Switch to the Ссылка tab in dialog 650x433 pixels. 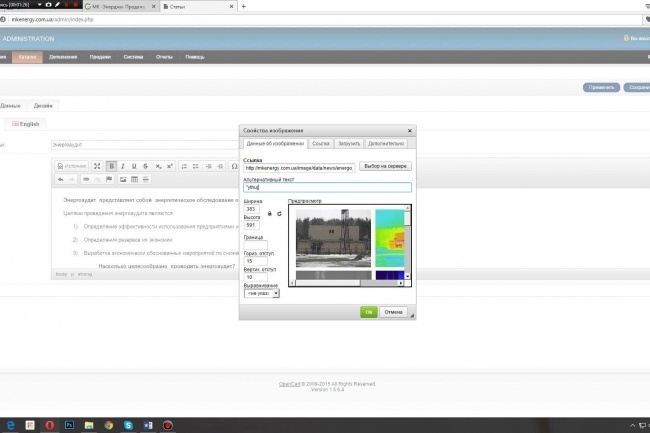point(320,143)
